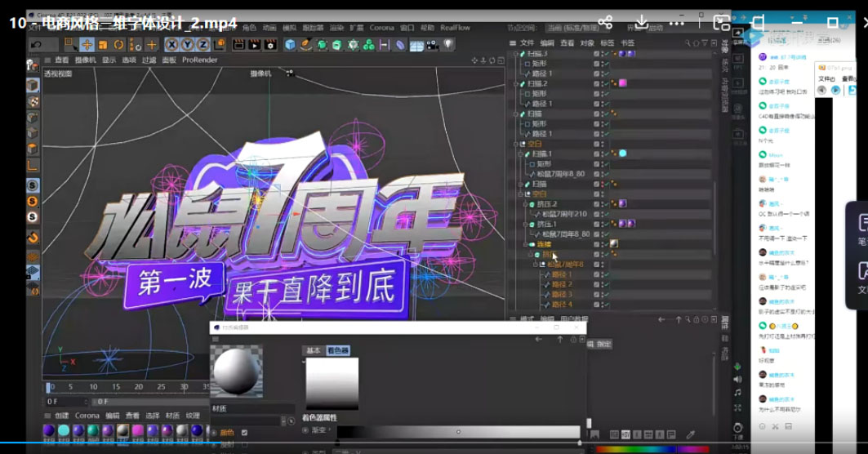
Task: Click the Make Editable icon on the left palette
Action: point(33,66)
